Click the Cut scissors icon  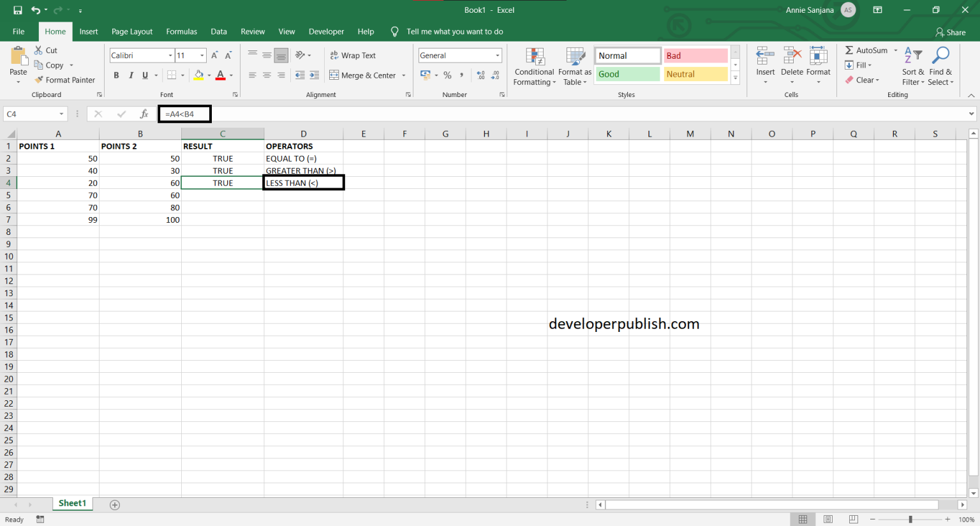(39, 50)
